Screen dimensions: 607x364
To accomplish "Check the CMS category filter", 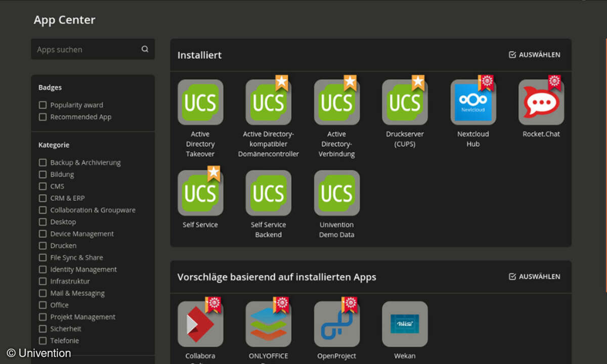I will point(43,186).
